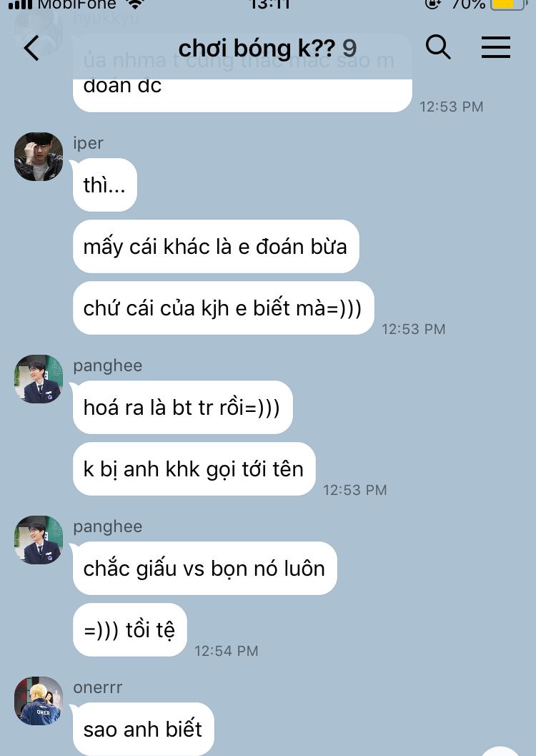Select message 'sao anh biết'
The image size is (536, 756).
(x=144, y=729)
